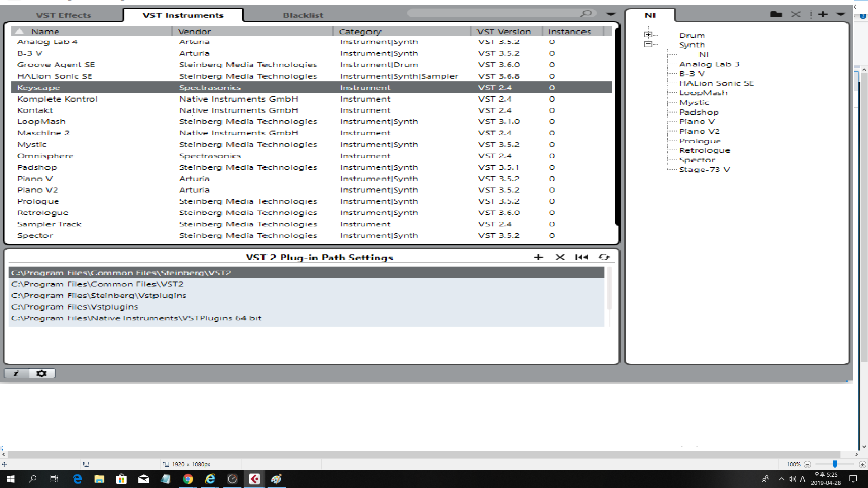This screenshot has height=488, width=868.
Task: Select Stage-73 V in the collection tree
Action: tap(704, 170)
